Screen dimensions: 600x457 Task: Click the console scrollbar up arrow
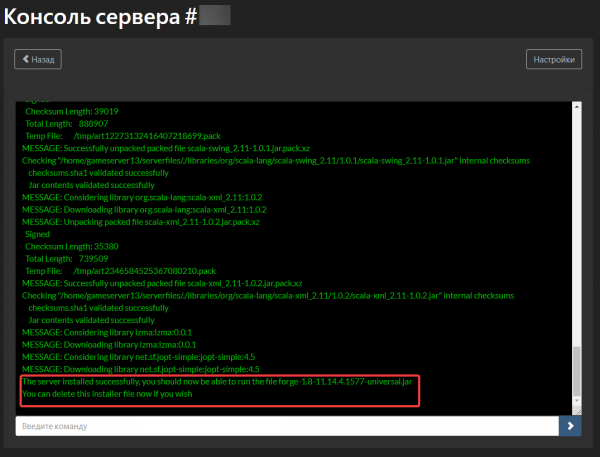tap(577, 107)
